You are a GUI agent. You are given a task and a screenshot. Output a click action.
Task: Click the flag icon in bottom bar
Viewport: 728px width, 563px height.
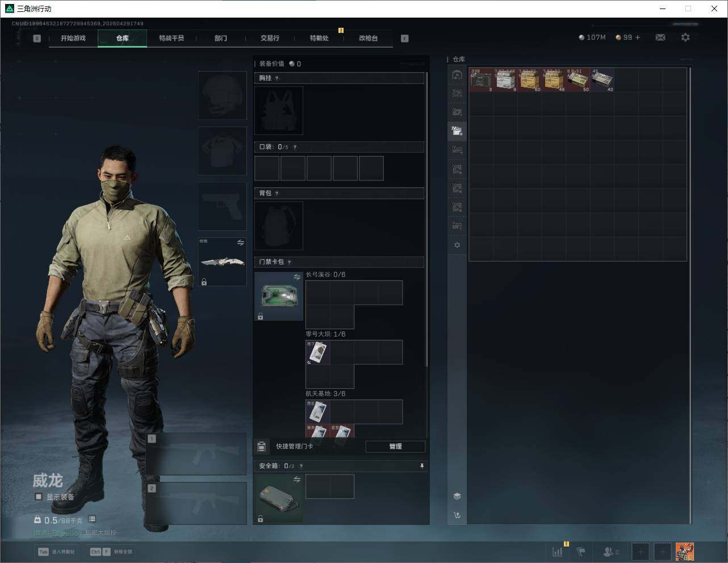(581, 552)
